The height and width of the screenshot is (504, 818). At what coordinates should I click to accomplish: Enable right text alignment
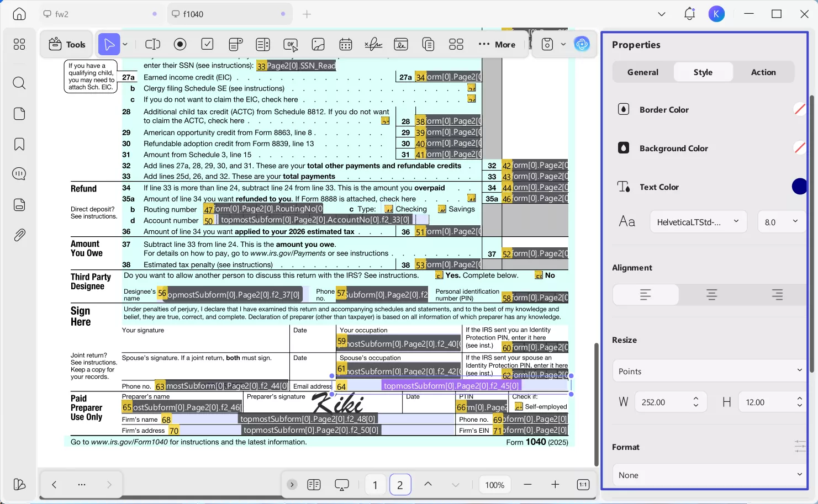777,294
